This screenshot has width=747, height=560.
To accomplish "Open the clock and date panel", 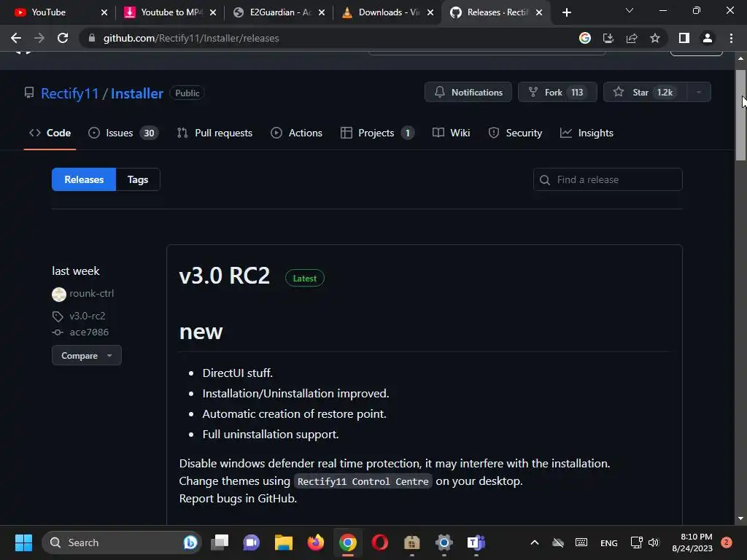I will (x=692, y=542).
